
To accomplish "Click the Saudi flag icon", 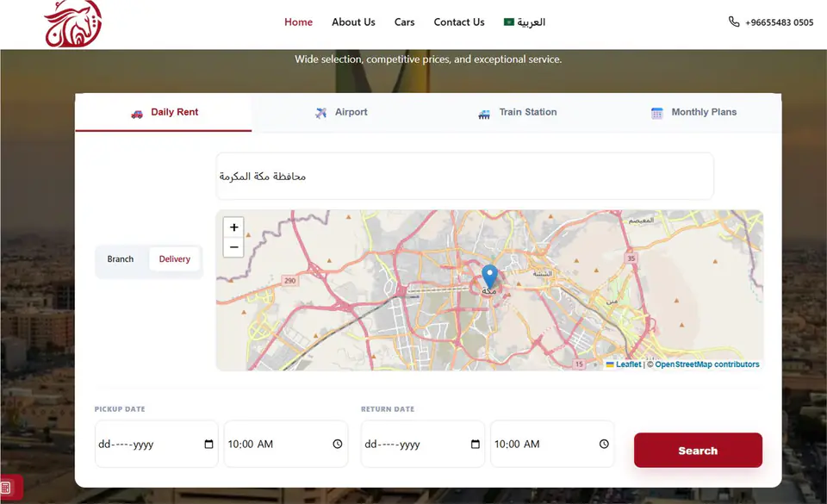I will point(508,22).
